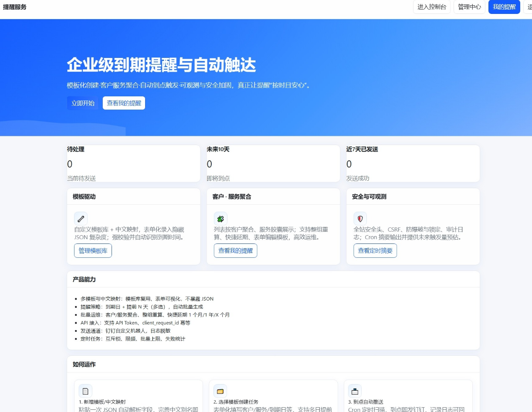Click step text 1. 新增模板/中文映射
532x412 pixels.
tap(102, 402)
